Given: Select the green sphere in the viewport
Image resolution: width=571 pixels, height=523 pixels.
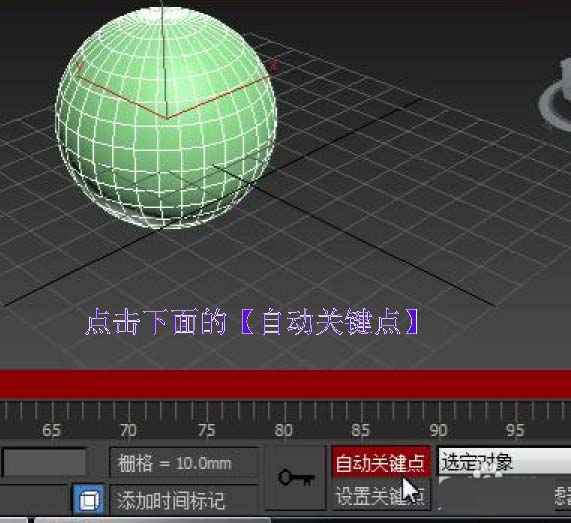Looking at the screenshot, I should (x=166, y=117).
